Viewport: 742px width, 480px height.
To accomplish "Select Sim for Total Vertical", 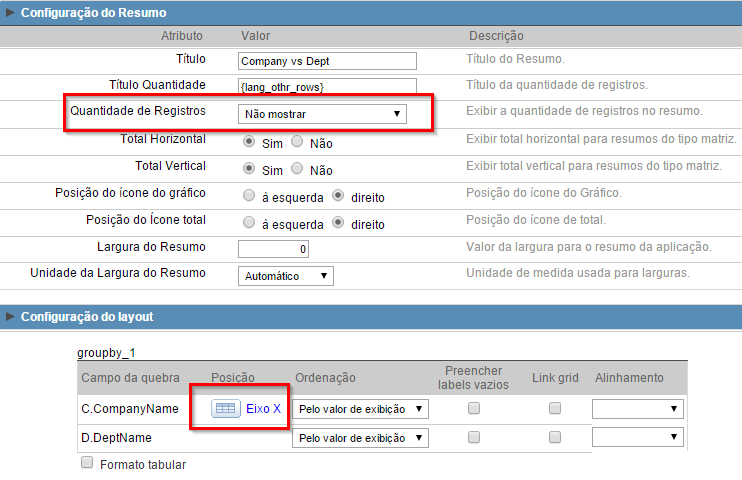I will click(249, 169).
